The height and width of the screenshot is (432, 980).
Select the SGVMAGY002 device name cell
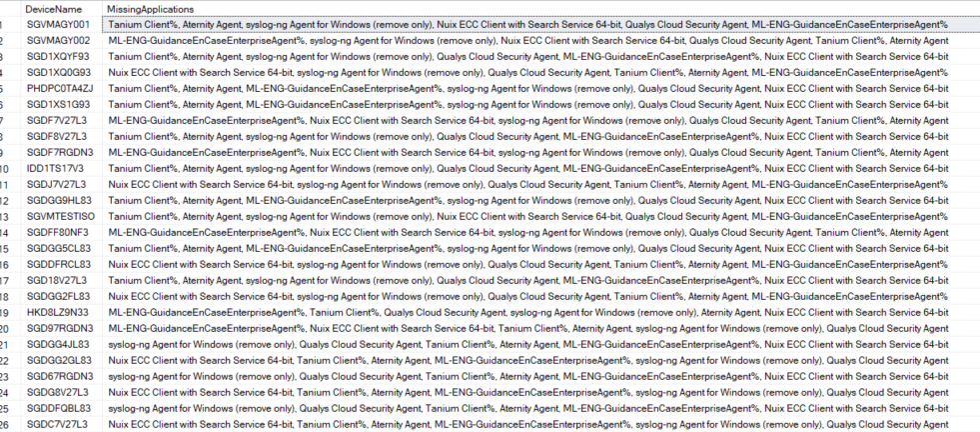click(58, 40)
